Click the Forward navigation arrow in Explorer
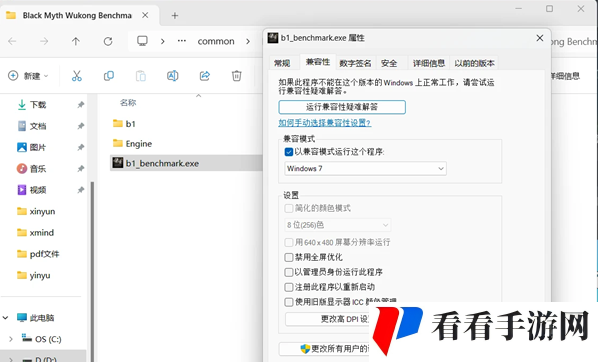Image resolution: width=599 pixels, height=362 pixels. (x=44, y=41)
